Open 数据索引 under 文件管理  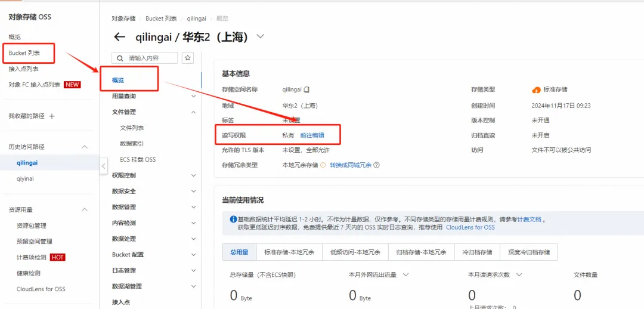coord(132,143)
